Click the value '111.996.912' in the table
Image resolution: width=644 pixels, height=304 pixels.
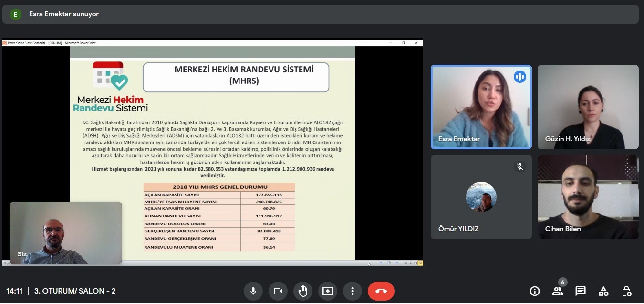click(269, 216)
